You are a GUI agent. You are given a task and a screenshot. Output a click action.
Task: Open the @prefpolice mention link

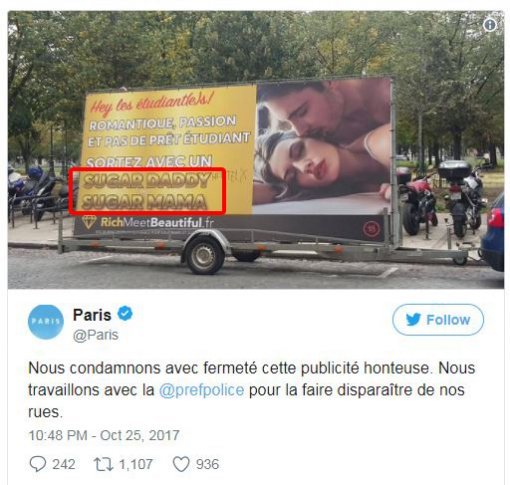201,390
